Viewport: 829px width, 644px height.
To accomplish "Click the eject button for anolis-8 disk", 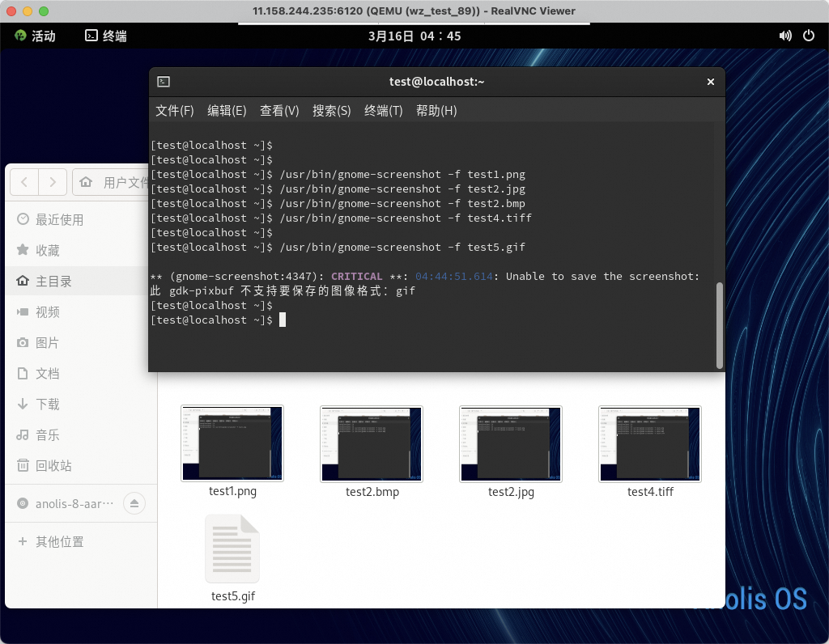I will (x=134, y=503).
